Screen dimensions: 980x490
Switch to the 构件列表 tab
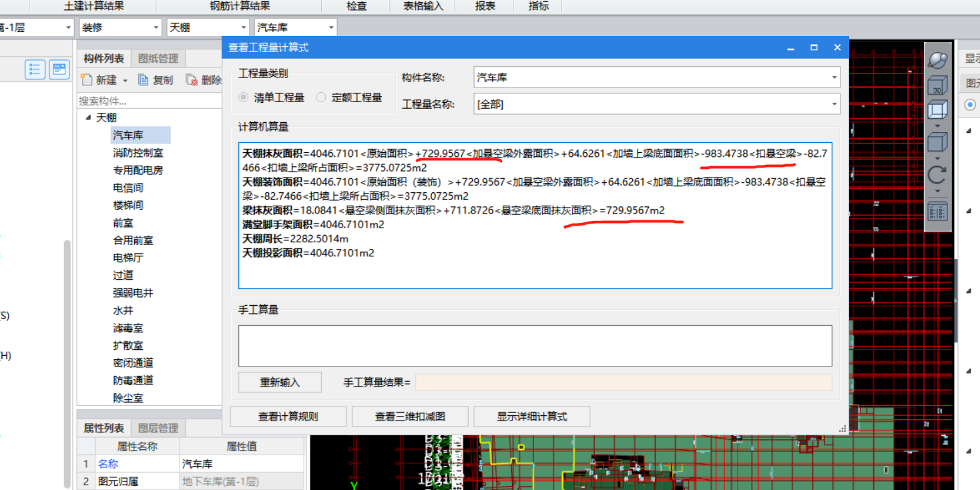click(103, 59)
